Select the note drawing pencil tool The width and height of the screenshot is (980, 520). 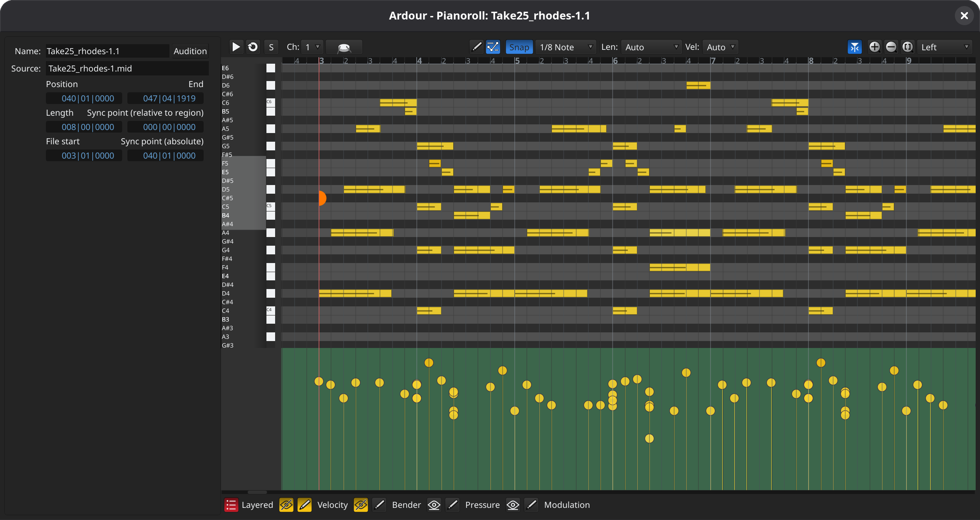477,47
